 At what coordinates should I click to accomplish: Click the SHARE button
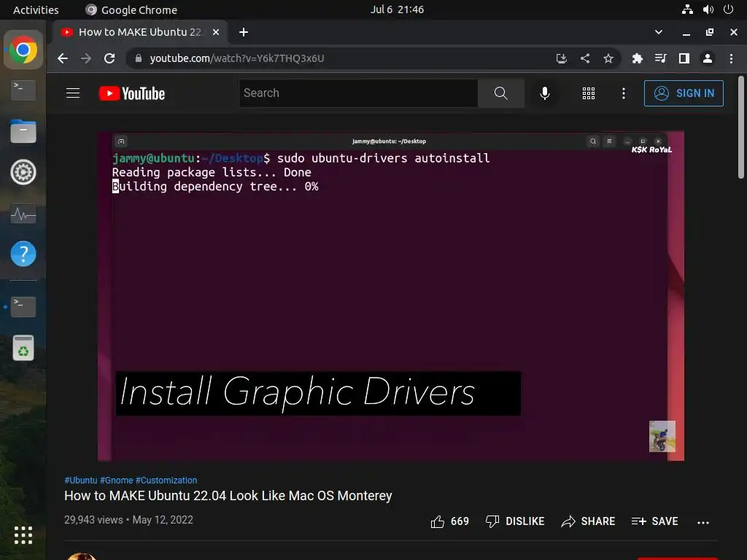click(588, 521)
